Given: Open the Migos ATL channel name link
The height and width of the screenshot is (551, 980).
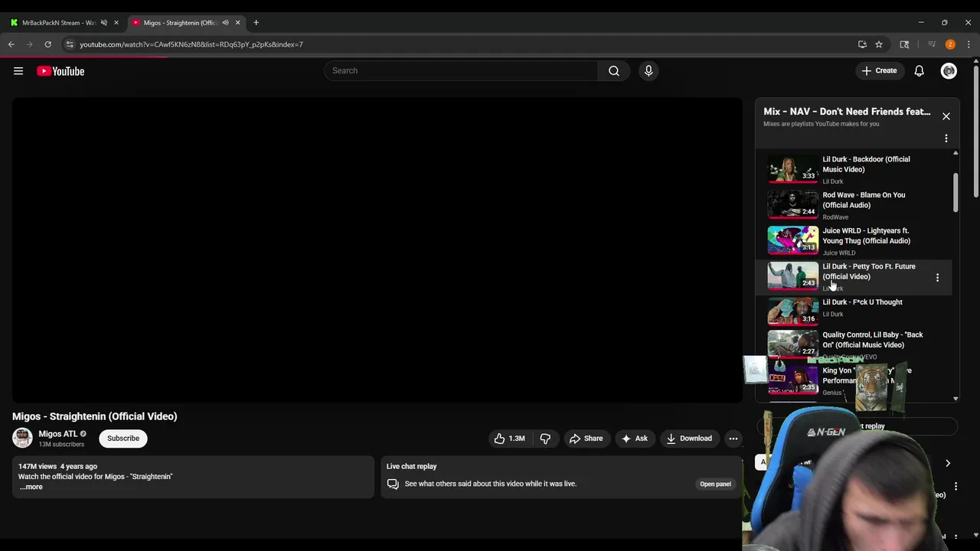Looking at the screenshot, I should [x=58, y=434].
